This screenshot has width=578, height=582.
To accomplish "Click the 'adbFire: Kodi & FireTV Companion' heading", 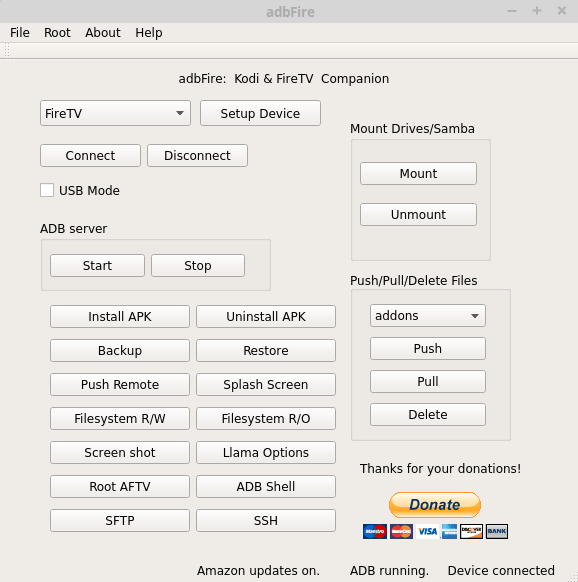I will coord(284,79).
